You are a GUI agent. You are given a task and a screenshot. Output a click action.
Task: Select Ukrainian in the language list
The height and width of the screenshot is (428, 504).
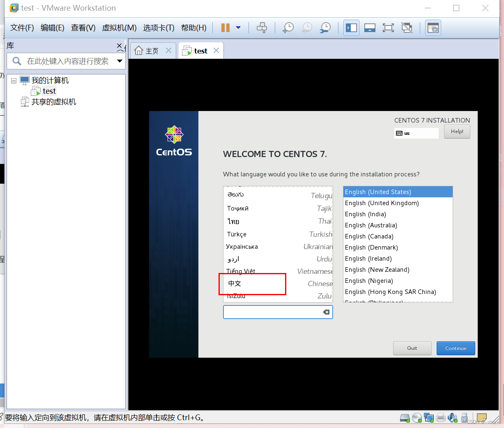click(278, 247)
